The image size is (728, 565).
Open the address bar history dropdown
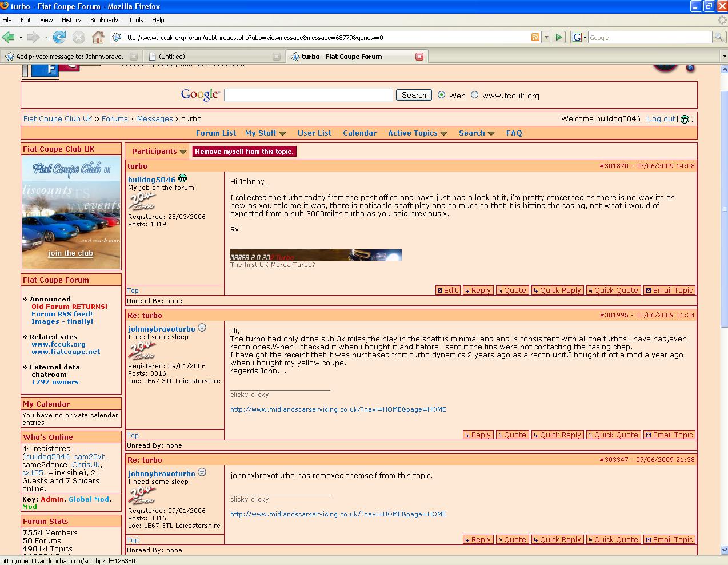tap(546, 37)
